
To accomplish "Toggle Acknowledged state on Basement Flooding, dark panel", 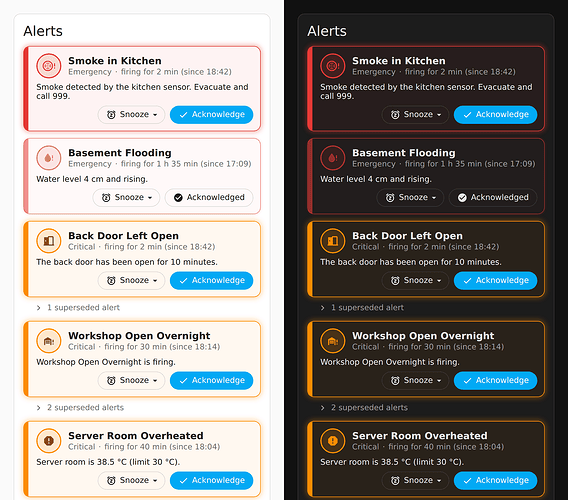I will pyautogui.click(x=493, y=197).
